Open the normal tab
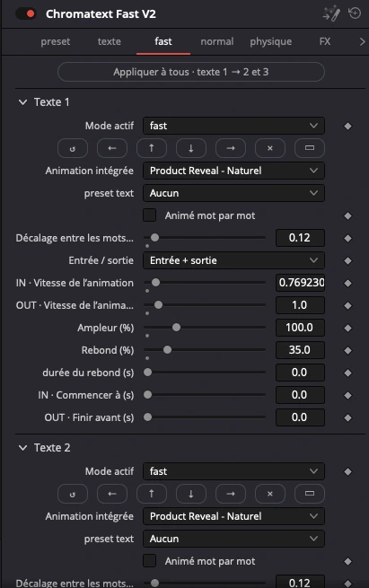Image resolution: width=369 pixels, height=588 pixels. pyautogui.click(x=216, y=41)
